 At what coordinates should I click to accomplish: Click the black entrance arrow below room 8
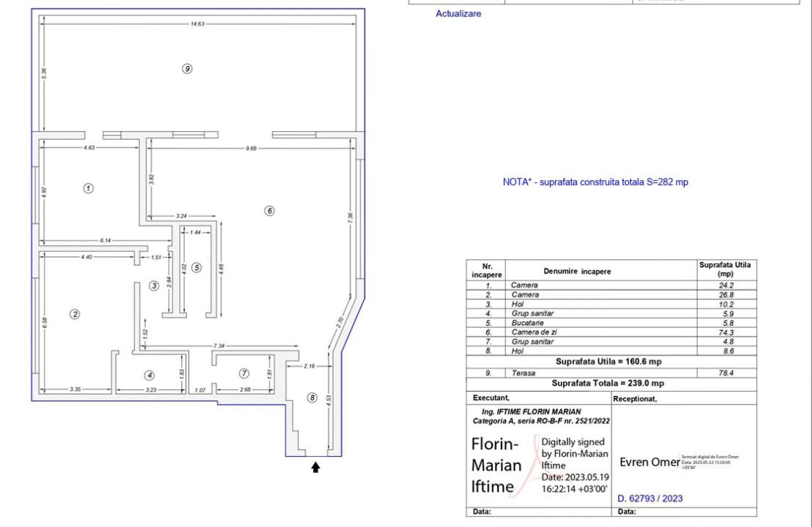coord(316,468)
